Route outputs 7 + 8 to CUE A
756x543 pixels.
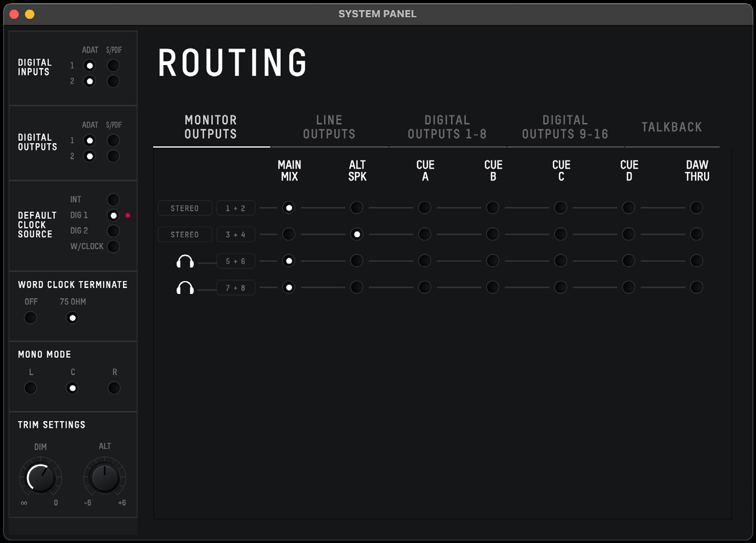pos(425,288)
